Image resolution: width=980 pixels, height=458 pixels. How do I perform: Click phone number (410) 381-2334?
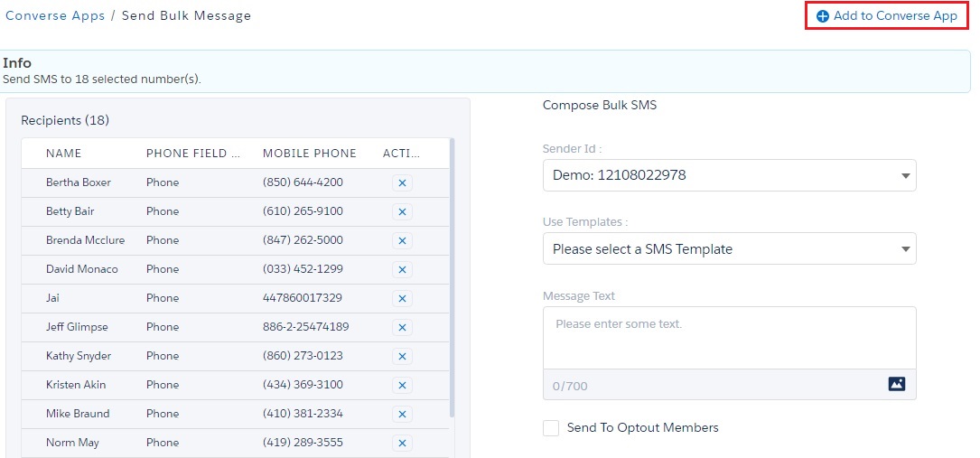tap(303, 413)
